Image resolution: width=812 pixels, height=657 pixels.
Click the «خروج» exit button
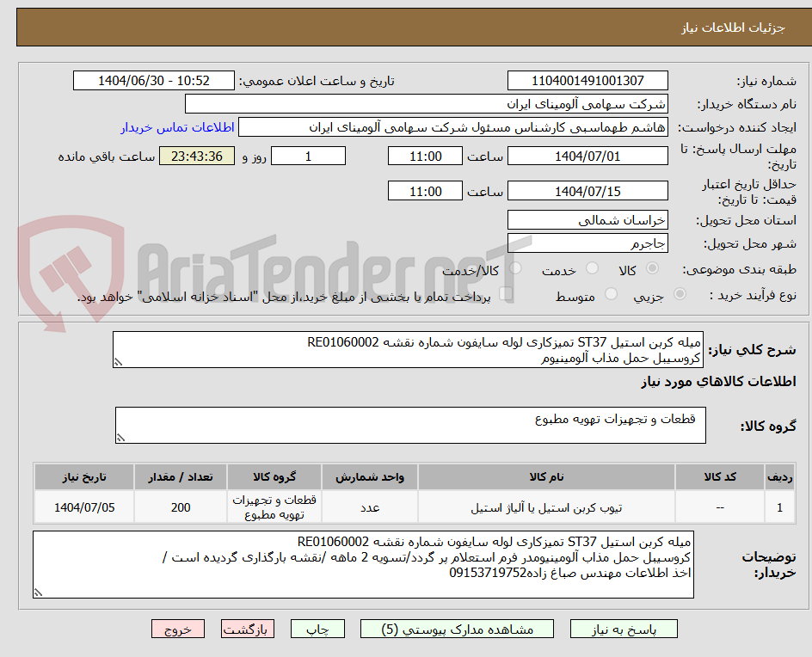click(x=178, y=629)
